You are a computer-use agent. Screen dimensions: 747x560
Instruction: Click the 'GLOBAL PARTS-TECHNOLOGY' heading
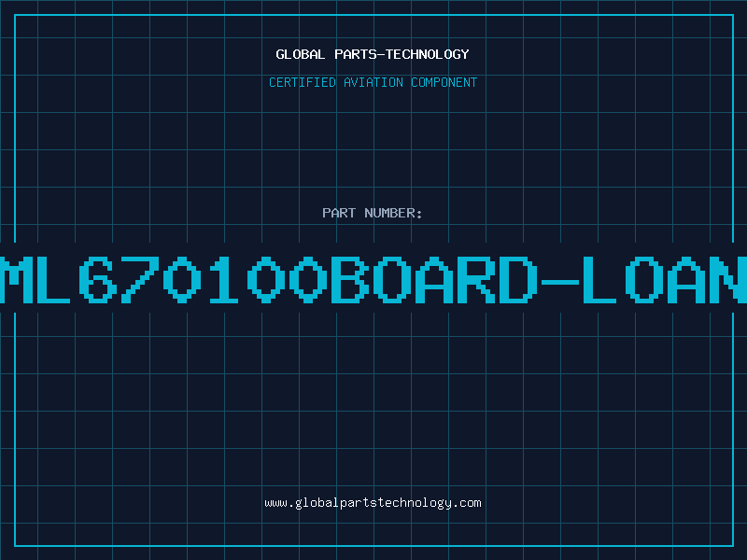point(373,54)
